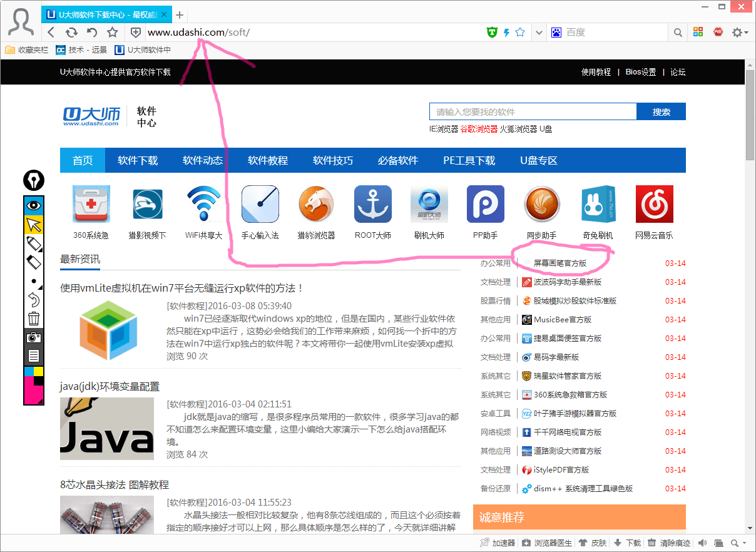This screenshot has width=756, height=552.
Task: Click the red AdBlock extension icon
Action: click(718, 33)
